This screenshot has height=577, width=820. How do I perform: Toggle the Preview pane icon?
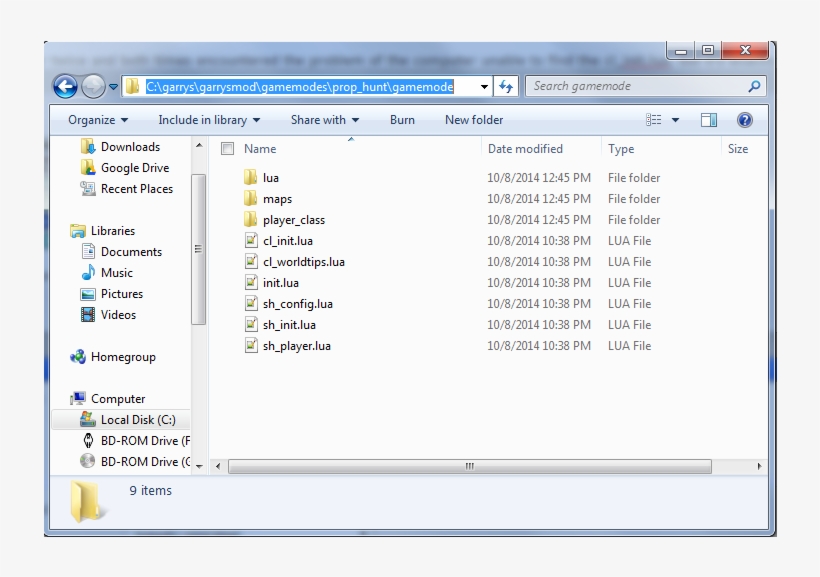coord(709,119)
